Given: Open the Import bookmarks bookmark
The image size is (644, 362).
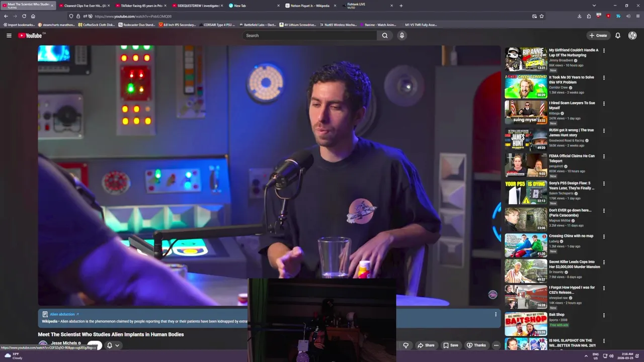Looking at the screenshot, I should point(19,25).
